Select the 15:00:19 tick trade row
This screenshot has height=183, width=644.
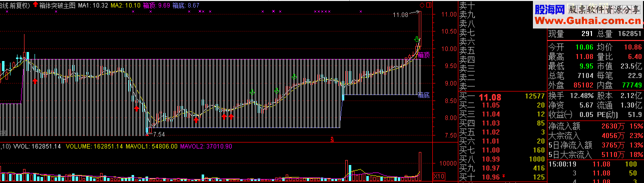tap(595, 163)
